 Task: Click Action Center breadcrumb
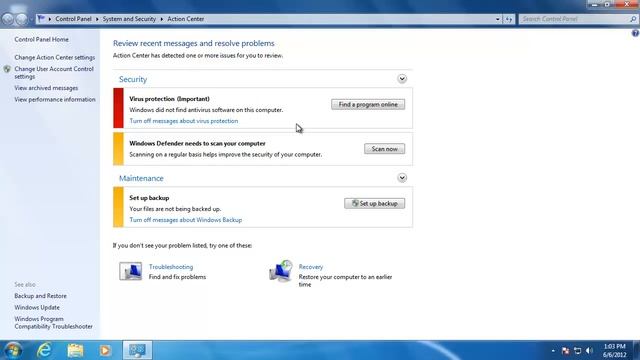(186, 19)
